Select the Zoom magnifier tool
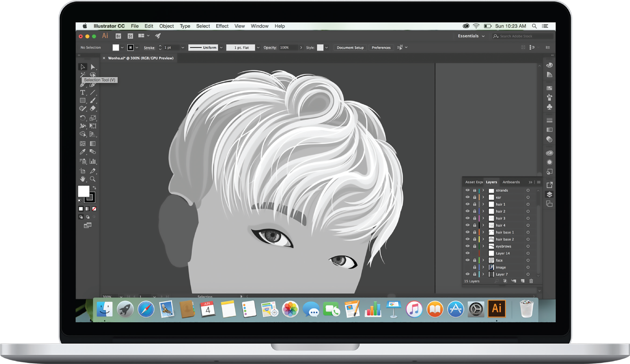The width and height of the screenshot is (630, 364). (x=93, y=179)
